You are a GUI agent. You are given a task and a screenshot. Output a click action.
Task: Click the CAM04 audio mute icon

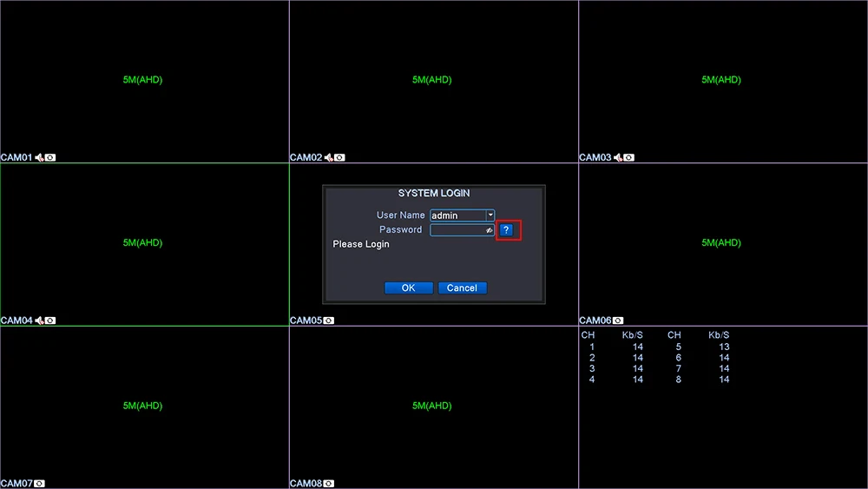click(x=39, y=320)
